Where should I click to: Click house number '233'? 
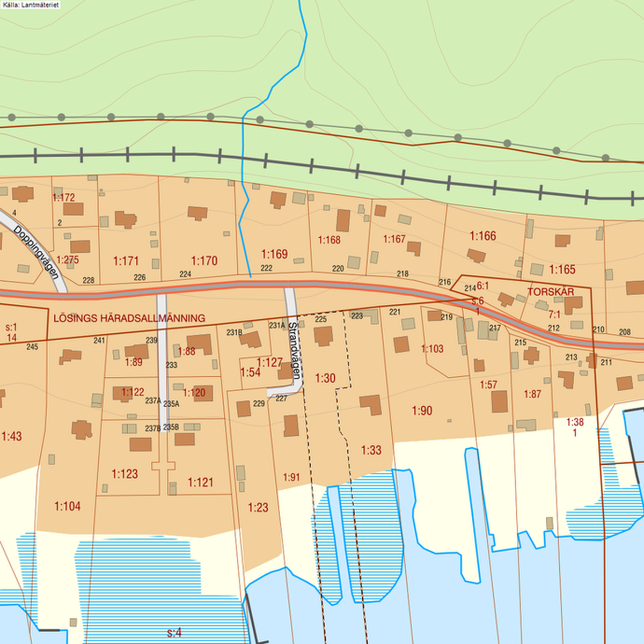click(x=171, y=365)
